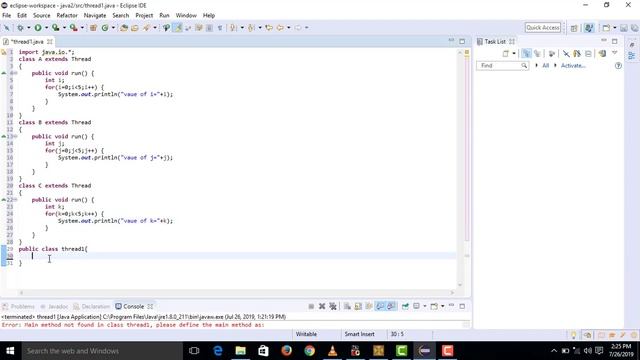Open Task List view menu triangle
The image size is (640, 360).
point(614,53)
